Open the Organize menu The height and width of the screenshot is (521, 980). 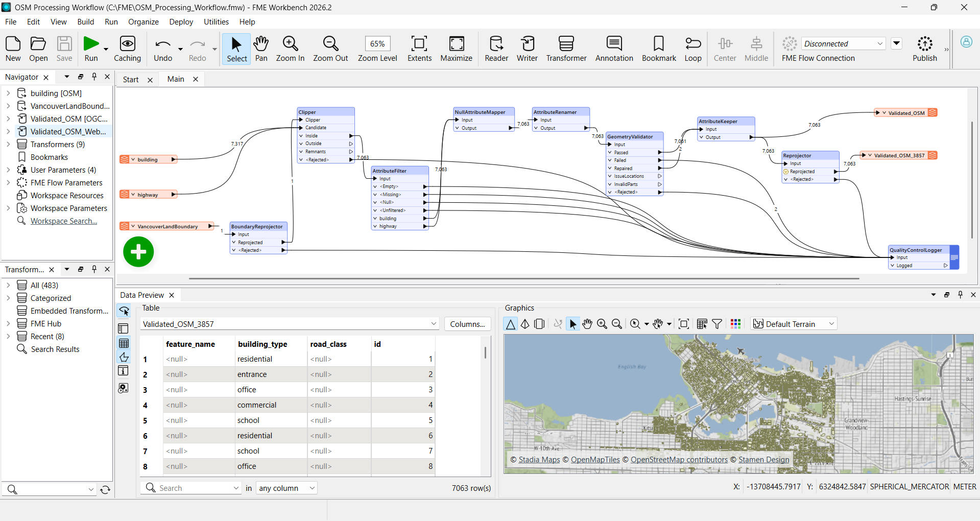[144, 22]
